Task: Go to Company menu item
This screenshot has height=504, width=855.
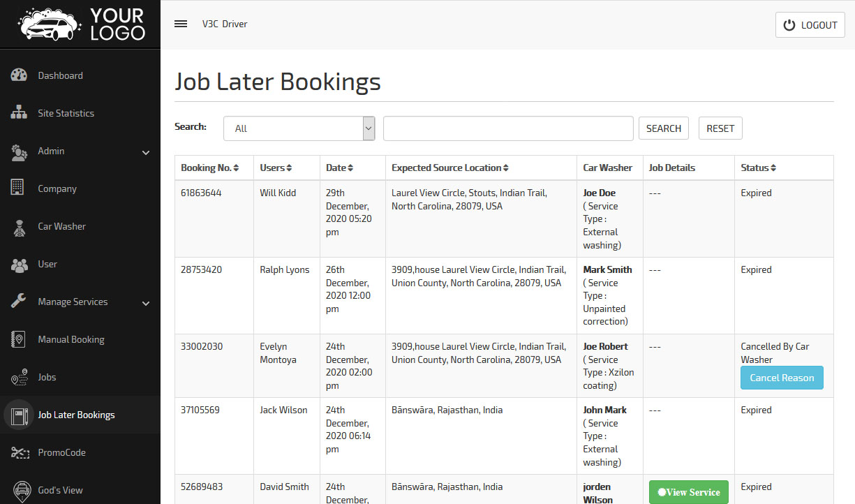Action: [80, 188]
